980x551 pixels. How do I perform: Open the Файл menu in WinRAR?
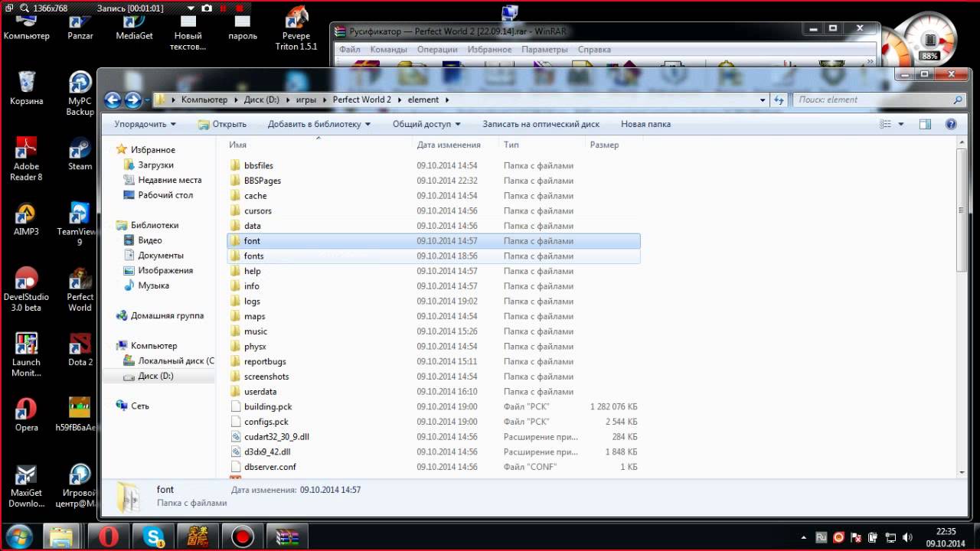pos(350,50)
